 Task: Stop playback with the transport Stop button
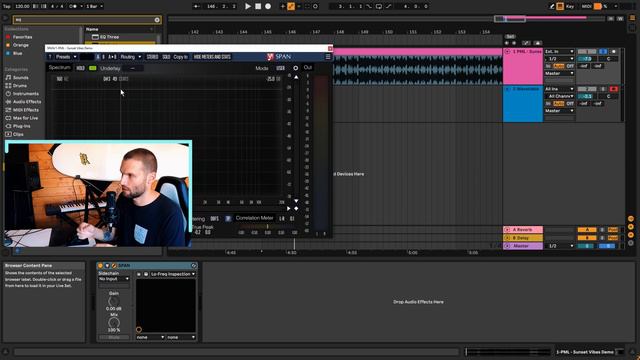click(258, 6)
